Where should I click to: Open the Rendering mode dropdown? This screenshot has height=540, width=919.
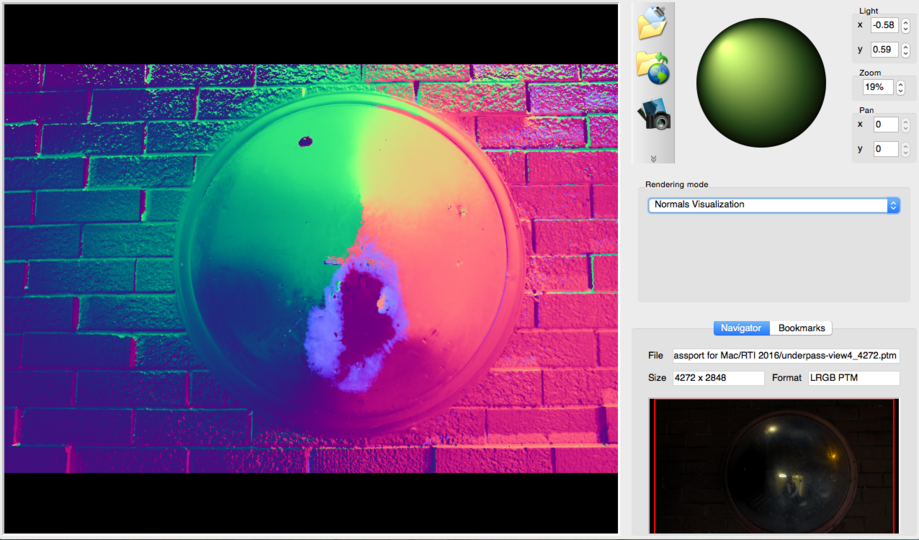tap(774, 205)
